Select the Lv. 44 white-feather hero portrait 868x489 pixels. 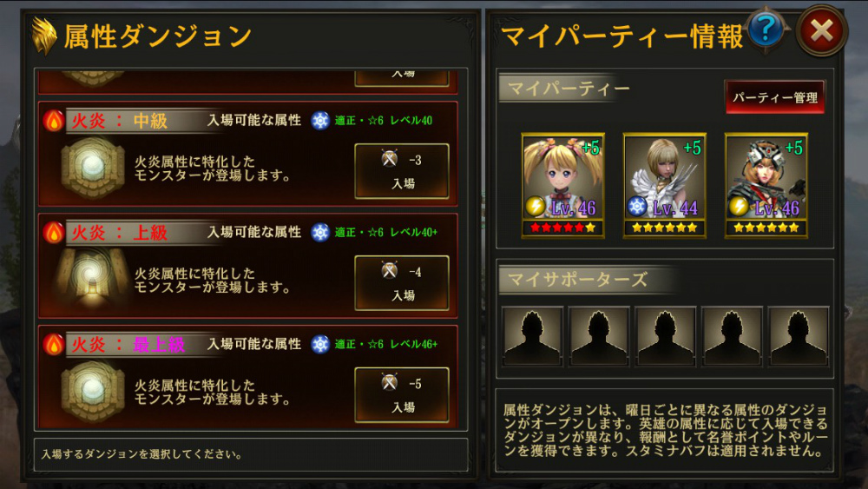coord(664,186)
